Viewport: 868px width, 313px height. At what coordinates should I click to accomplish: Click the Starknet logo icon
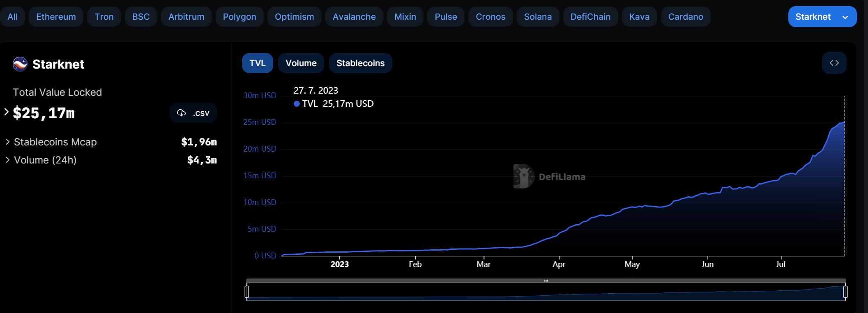pyautogui.click(x=20, y=64)
